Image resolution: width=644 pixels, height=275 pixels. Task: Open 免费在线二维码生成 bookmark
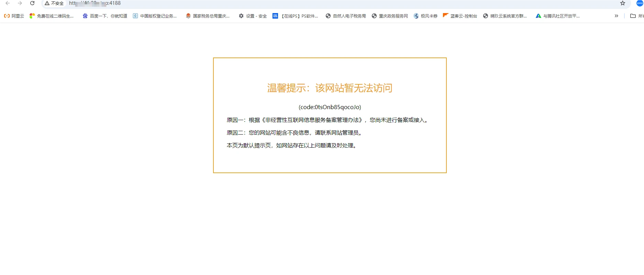[52, 16]
